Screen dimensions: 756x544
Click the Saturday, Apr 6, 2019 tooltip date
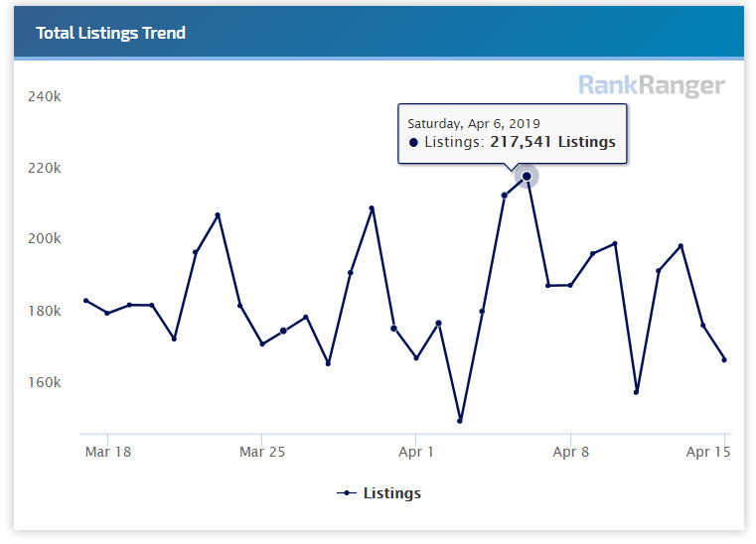(x=474, y=123)
